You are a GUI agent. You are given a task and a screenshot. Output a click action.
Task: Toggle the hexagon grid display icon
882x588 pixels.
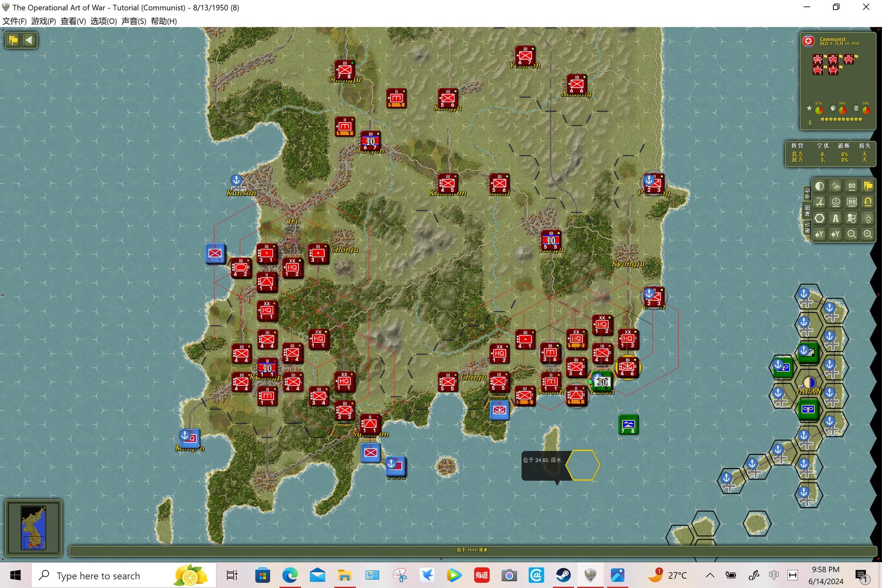820,218
